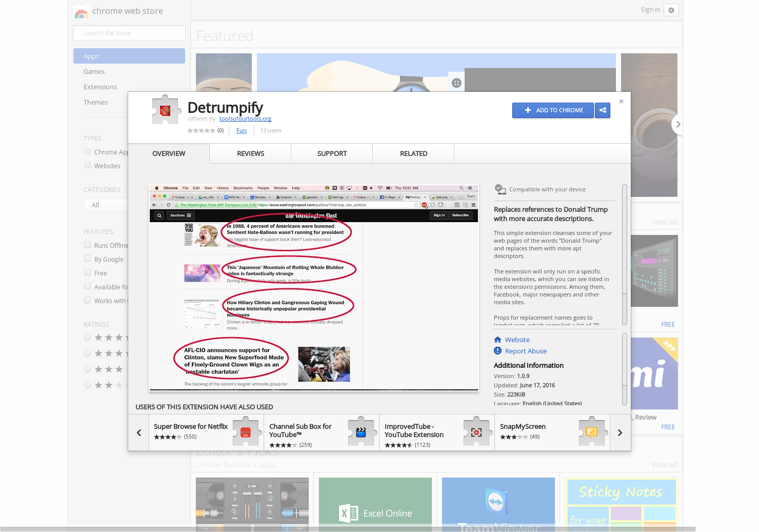Click the compatible-with-device checkmark icon
Screen dimensions: 759x532
500,189
